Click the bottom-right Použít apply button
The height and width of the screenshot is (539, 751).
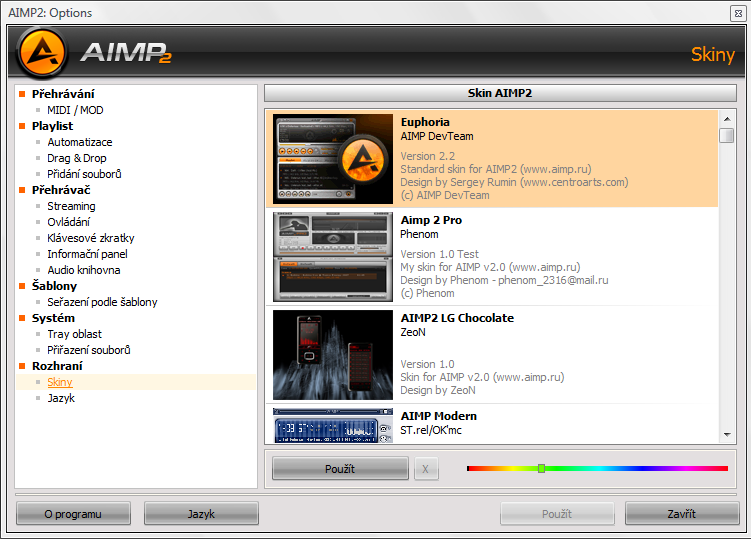pyautogui.click(x=557, y=514)
